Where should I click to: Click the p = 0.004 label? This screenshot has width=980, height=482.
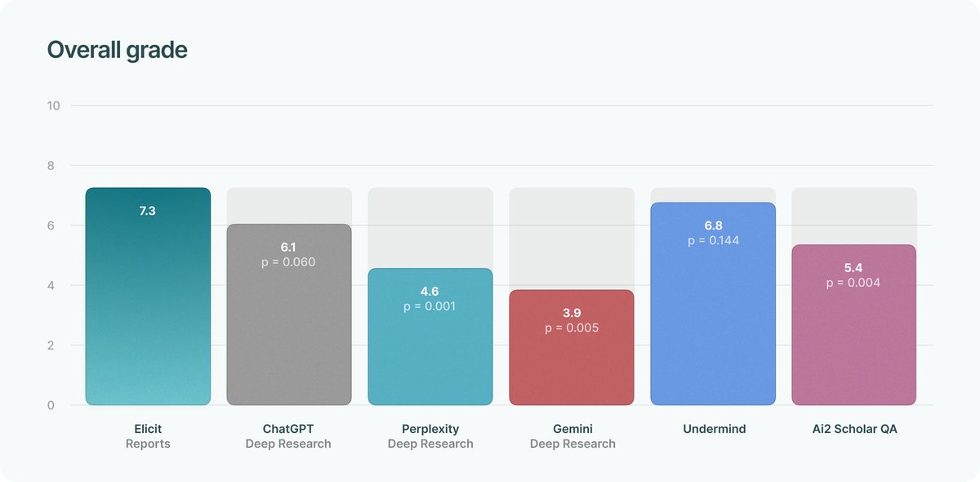coord(854,283)
